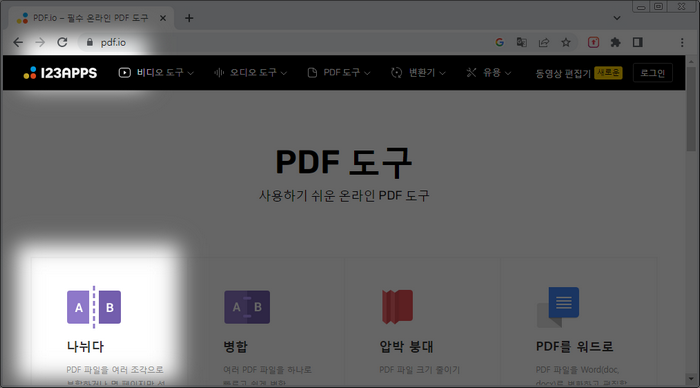Click the scrollbar down arrow
700x388 pixels.
click(691, 379)
